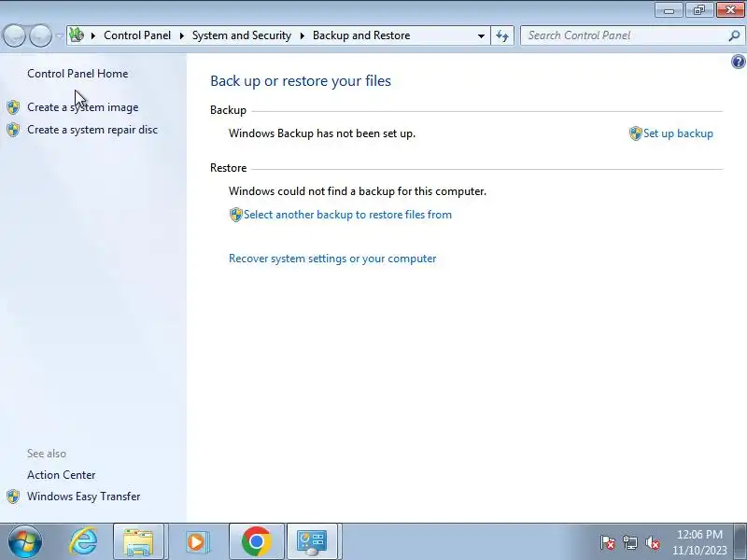Image resolution: width=747 pixels, height=560 pixels.
Task: Click Create a system image link
Action: coord(83,107)
